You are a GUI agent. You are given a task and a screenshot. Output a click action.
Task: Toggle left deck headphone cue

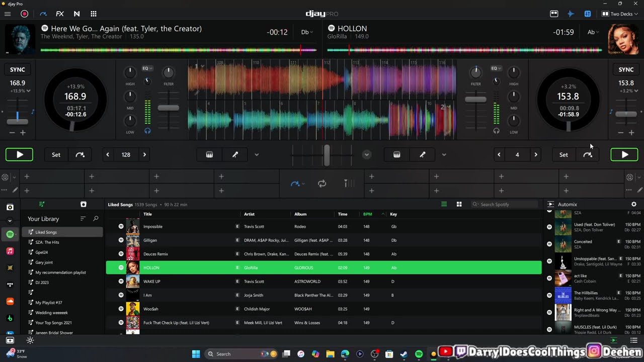click(x=147, y=131)
